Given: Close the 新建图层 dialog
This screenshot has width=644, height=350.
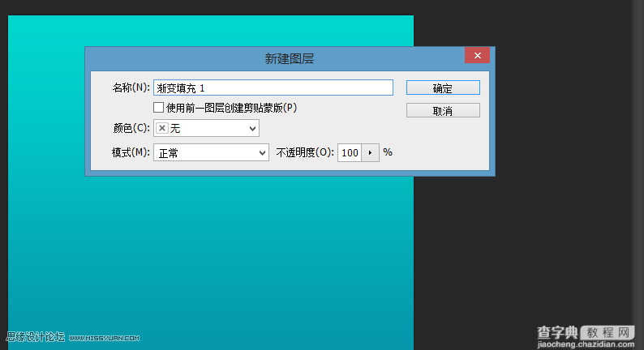Looking at the screenshot, I should click(477, 55).
